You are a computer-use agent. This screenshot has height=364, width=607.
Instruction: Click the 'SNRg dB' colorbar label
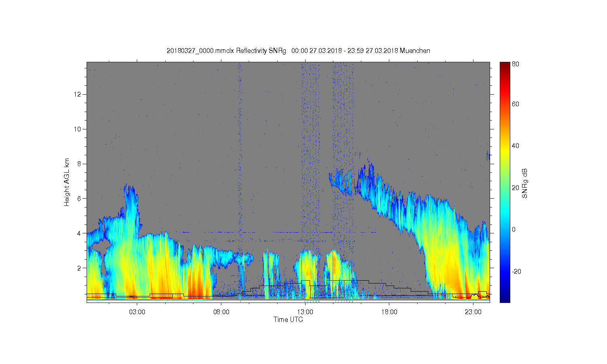tap(525, 183)
